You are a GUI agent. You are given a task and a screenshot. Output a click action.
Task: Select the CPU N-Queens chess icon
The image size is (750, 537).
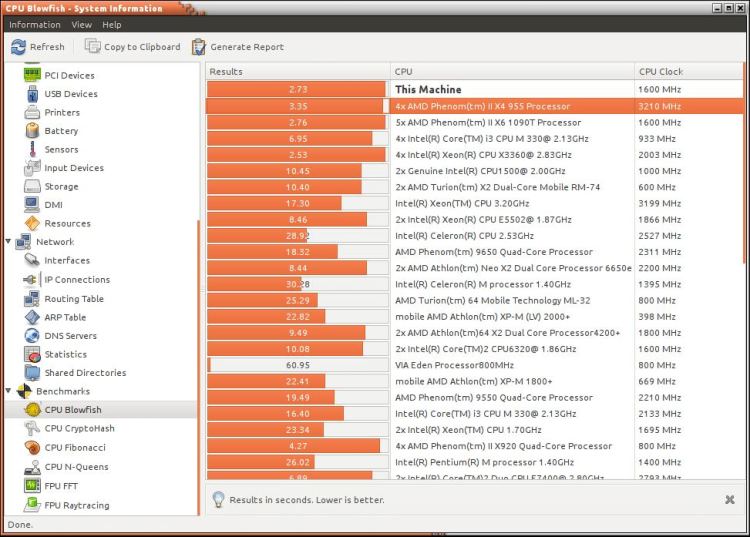click(x=32, y=467)
